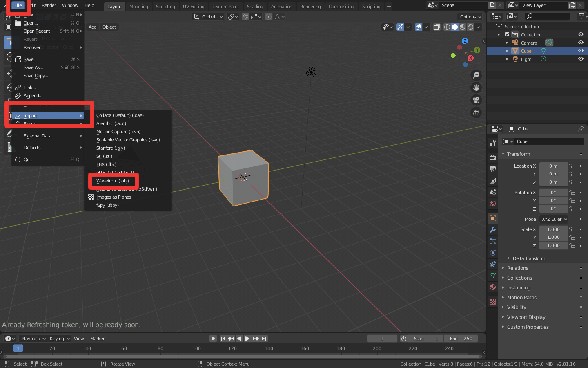Jump to the timeline start frame
Screen dimensions: 588x368
(x=223, y=339)
